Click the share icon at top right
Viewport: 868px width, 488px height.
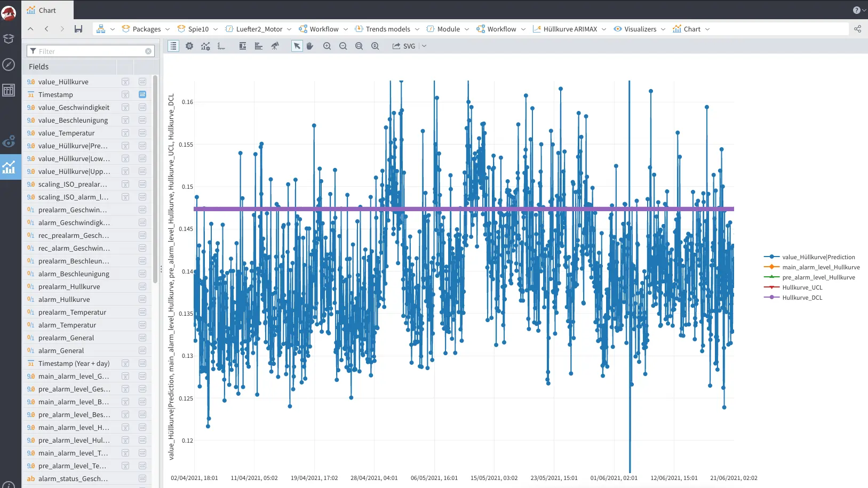click(857, 29)
